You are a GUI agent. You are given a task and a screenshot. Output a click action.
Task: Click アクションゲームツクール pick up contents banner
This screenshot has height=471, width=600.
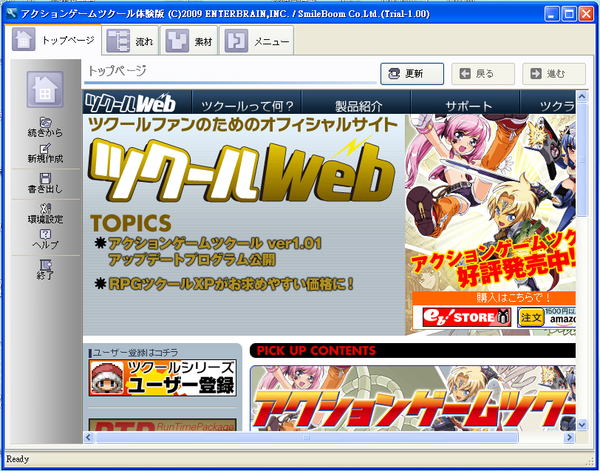tap(413, 398)
